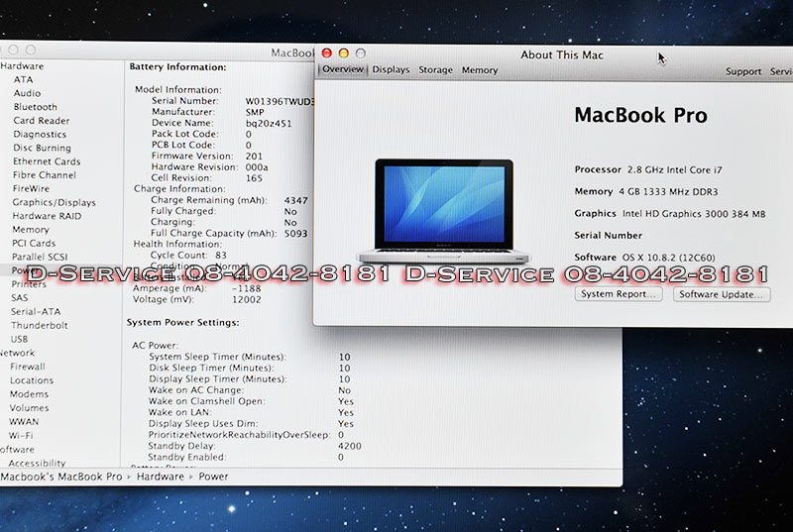The image size is (793, 532).
Task: Select Serial-ATA in the sidebar
Action: point(36,312)
